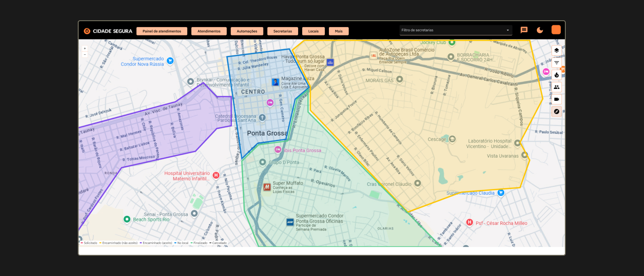Click the Vista Uvaranas pin
This screenshot has width=644, height=276.
pyautogui.click(x=524, y=155)
